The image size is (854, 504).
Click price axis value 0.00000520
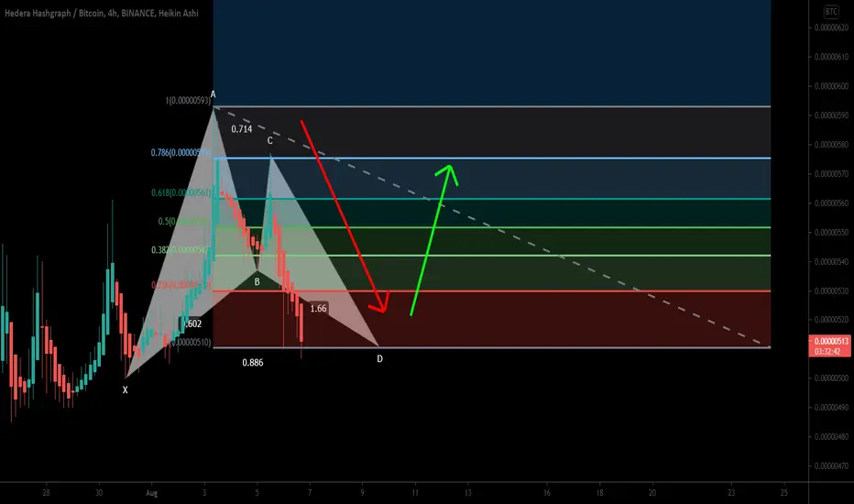[x=832, y=320]
